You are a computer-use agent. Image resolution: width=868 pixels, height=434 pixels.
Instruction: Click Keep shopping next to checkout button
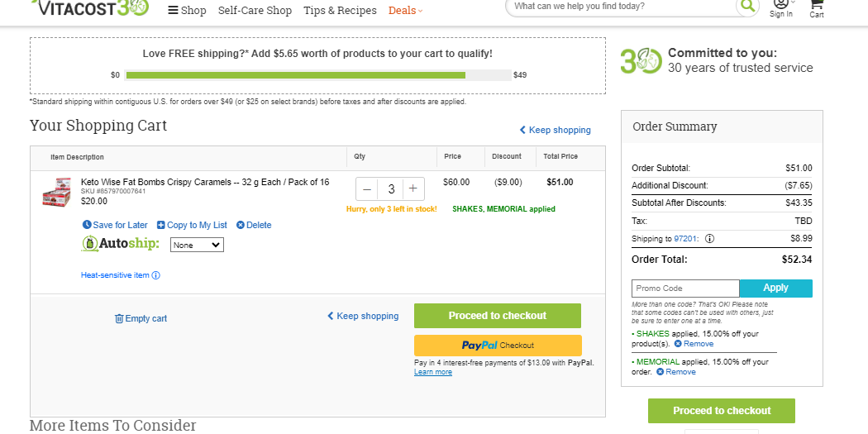tap(363, 316)
